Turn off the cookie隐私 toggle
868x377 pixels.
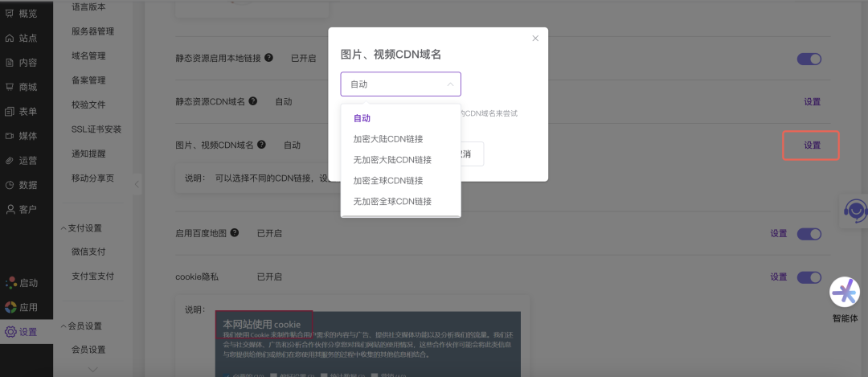(809, 277)
